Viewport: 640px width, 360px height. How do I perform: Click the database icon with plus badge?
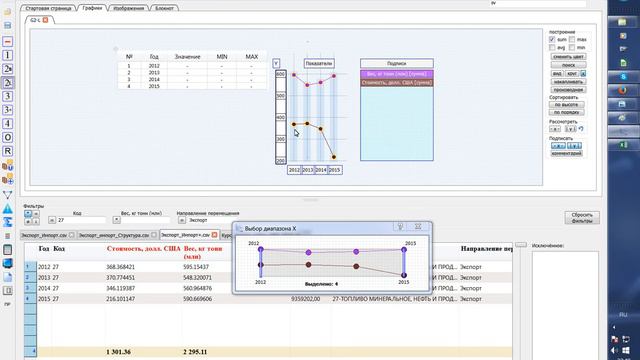[7, 179]
